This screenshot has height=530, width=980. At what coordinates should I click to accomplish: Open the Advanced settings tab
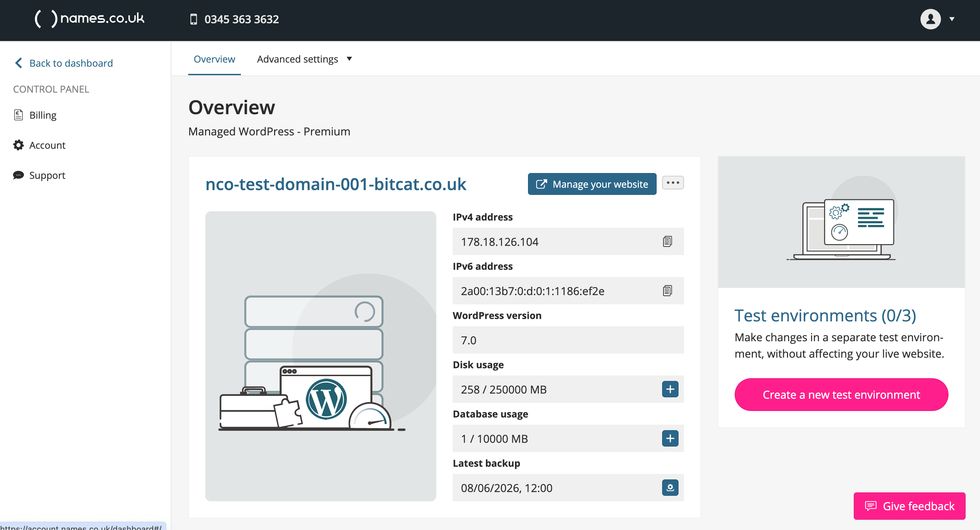(x=297, y=59)
